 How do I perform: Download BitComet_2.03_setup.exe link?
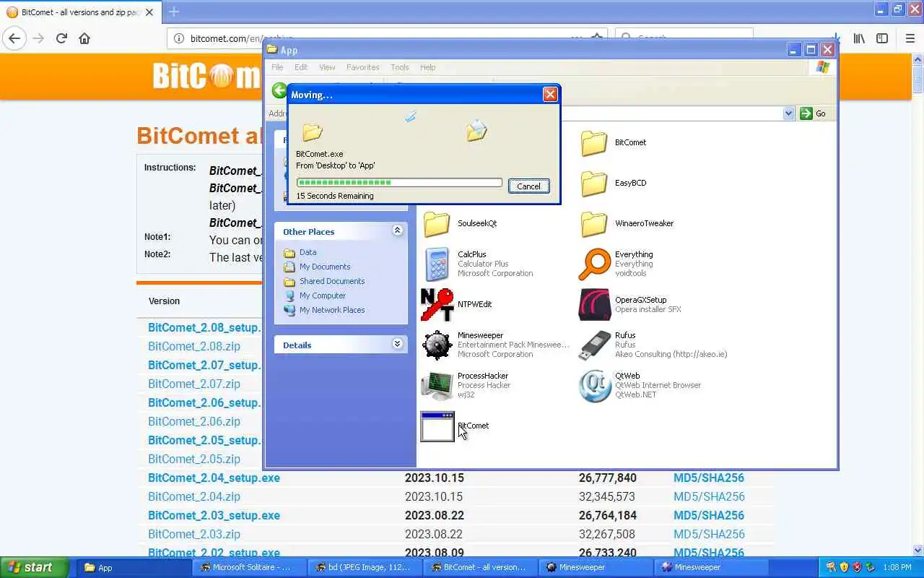tap(214, 515)
